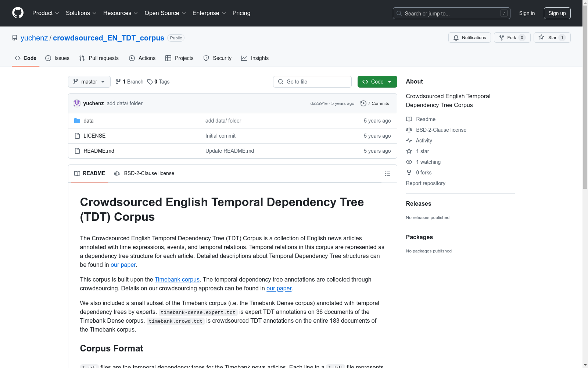Click the yuchenz avatar in commit bar
Image resolution: width=588 pixels, height=368 pixels.
pyautogui.click(x=77, y=103)
